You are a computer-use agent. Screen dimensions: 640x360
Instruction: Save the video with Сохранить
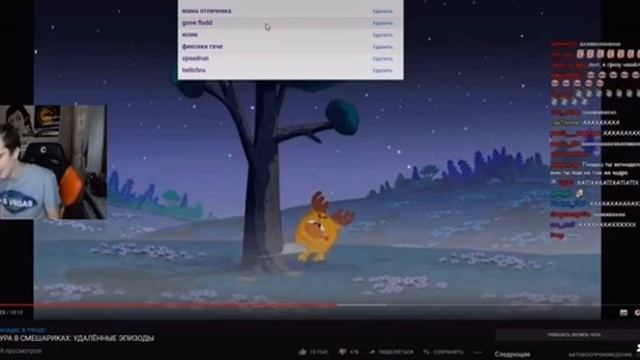tap(443, 352)
